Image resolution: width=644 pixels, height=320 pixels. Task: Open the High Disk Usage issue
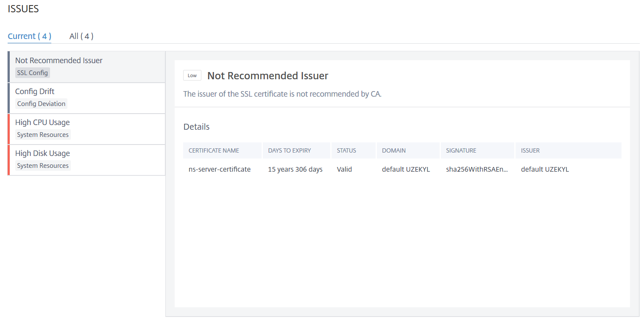click(86, 160)
